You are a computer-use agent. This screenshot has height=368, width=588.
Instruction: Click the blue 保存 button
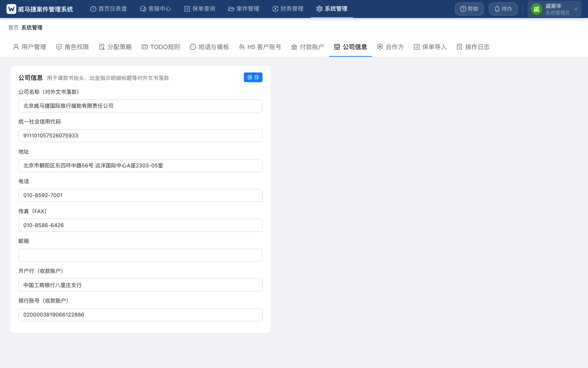(x=253, y=77)
